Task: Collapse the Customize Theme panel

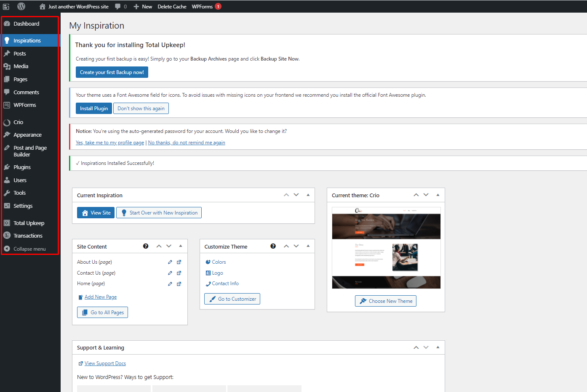Action: pyautogui.click(x=308, y=246)
